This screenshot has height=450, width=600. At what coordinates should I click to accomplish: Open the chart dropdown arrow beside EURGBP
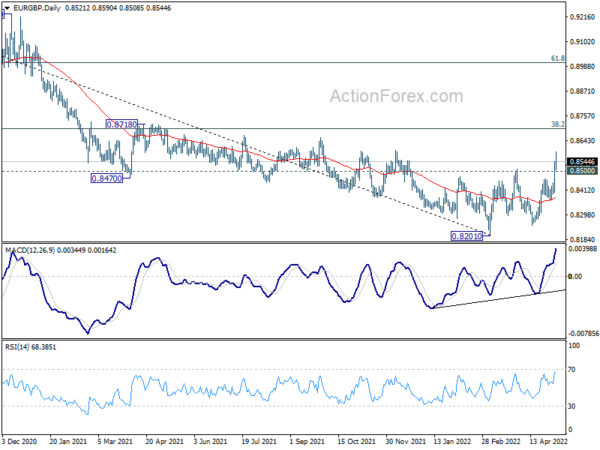click(7, 8)
